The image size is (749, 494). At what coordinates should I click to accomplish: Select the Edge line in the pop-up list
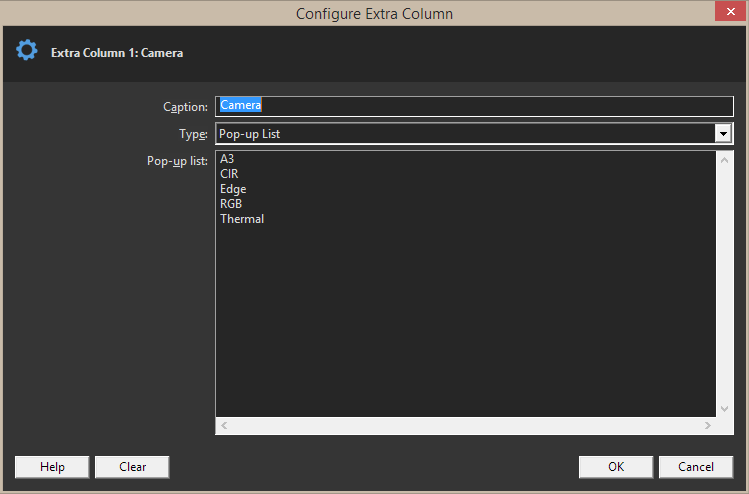point(233,189)
